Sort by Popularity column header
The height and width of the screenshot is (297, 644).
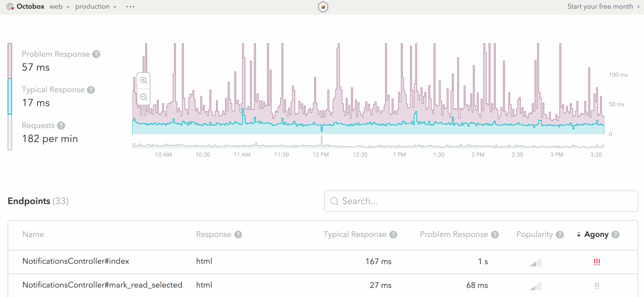534,234
